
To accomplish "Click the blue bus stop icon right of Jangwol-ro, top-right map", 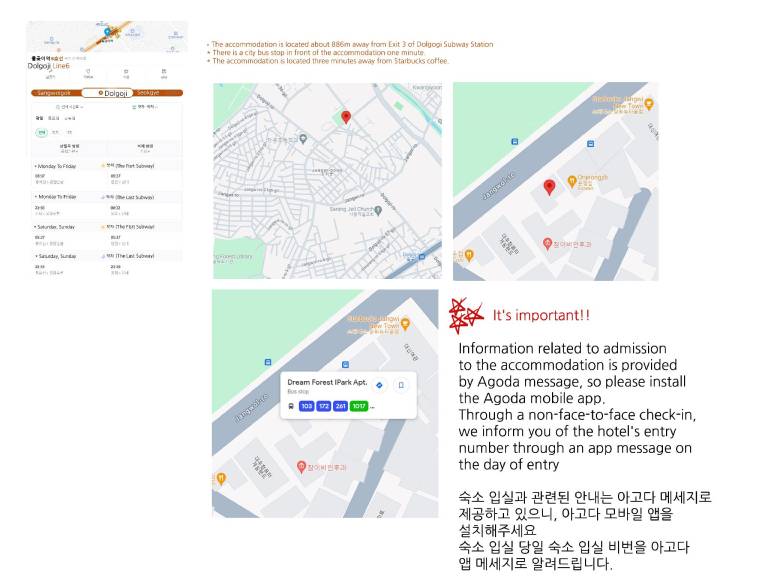I will click(591, 144).
